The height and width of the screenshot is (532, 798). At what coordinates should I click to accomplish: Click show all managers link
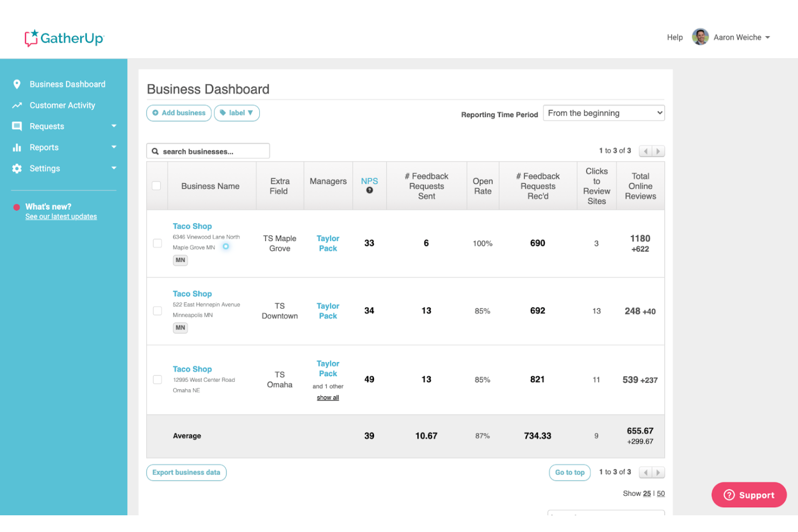pos(328,398)
